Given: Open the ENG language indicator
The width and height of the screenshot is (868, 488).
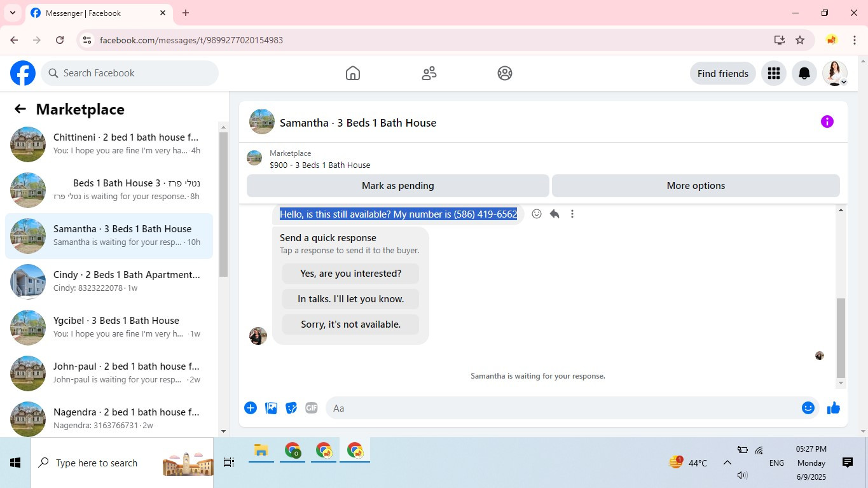Looking at the screenshot, I should (x=776, y=463).
